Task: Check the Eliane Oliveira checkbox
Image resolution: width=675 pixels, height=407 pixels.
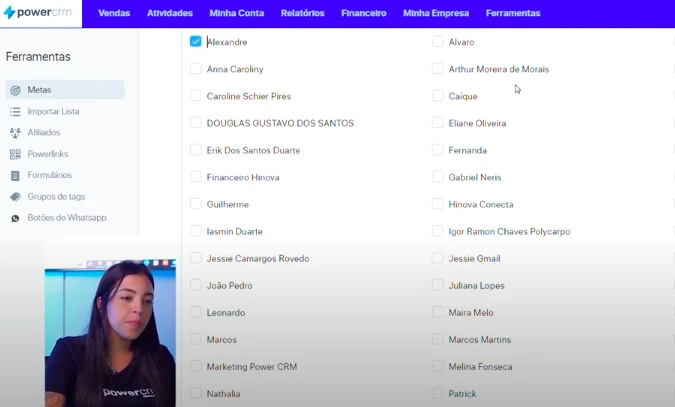Action: coord(437,123)
